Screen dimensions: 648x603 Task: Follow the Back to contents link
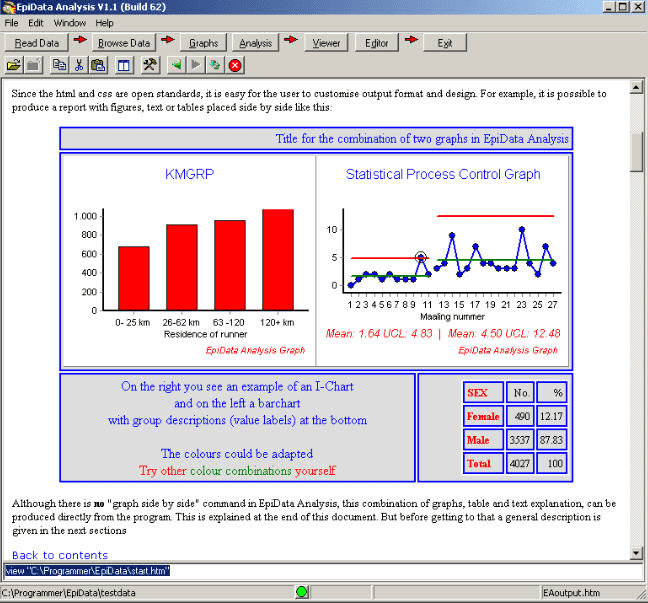[x=60, y=555]
